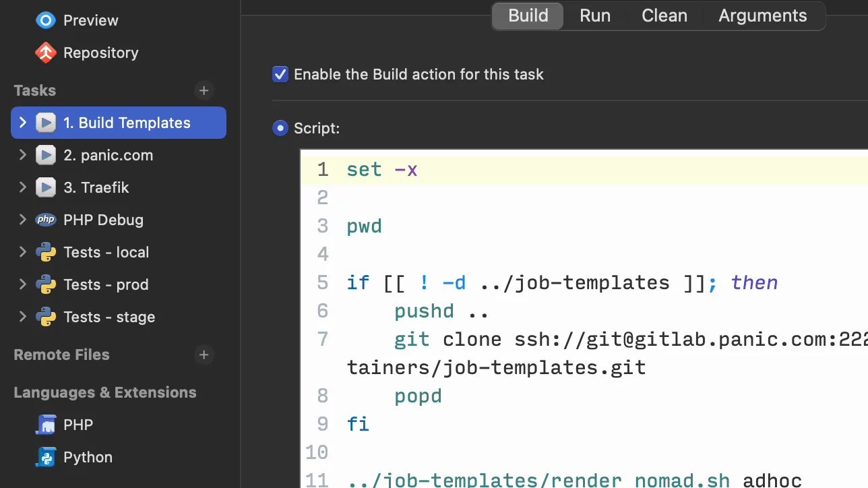868x488 pixels.
Task: Expand the 2. panic.com task
Action: (22, 155)
